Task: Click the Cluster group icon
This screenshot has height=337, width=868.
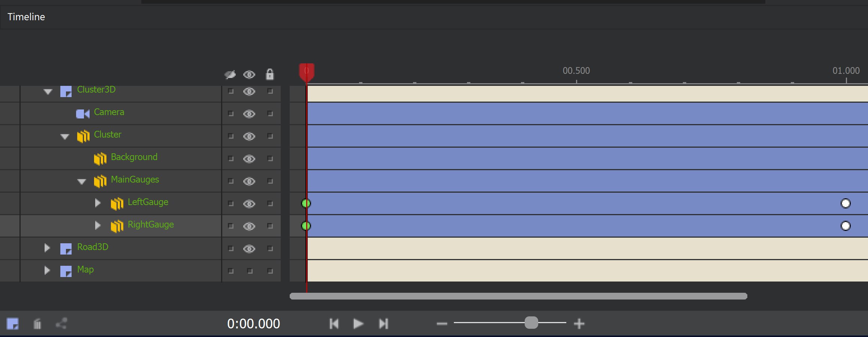Action: point(83,136)
